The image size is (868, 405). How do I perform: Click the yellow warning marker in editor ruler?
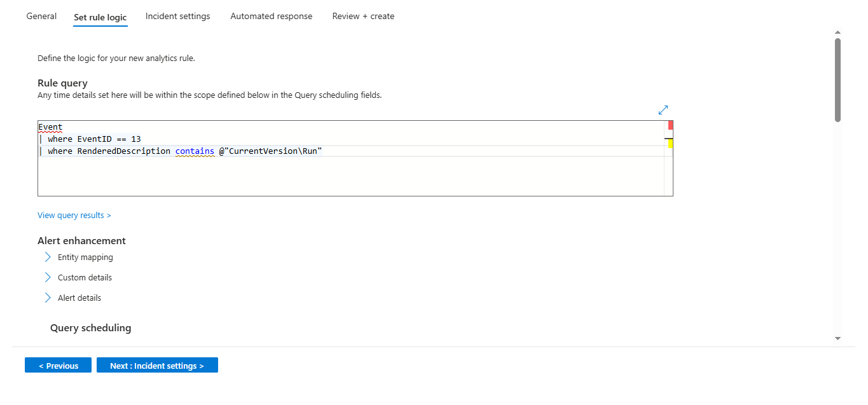[x=670, y=144]
